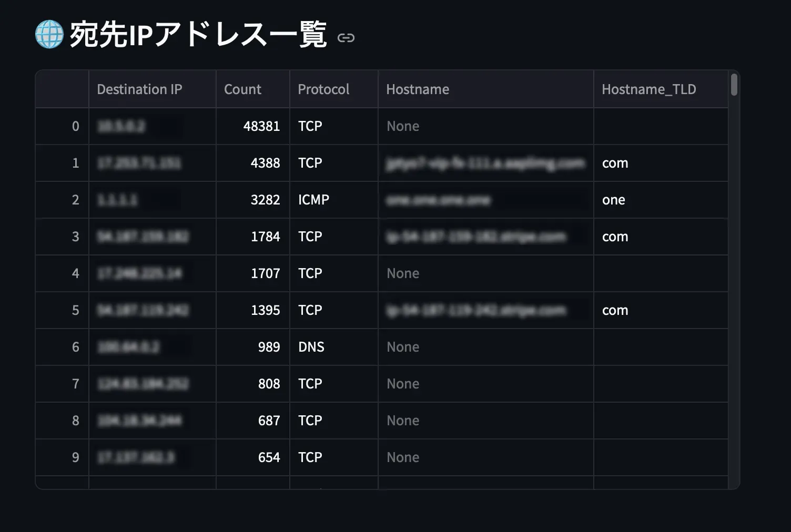The image size is (791, 532).
Task: Select the Protocol column header
Action: (x=323, y=89)
